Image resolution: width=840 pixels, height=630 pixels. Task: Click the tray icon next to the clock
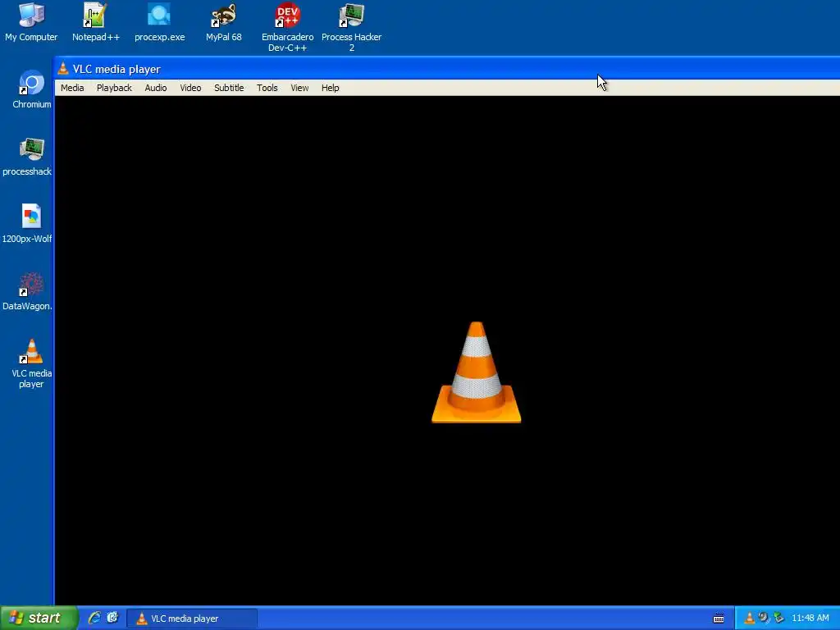[x=779, y=619]
